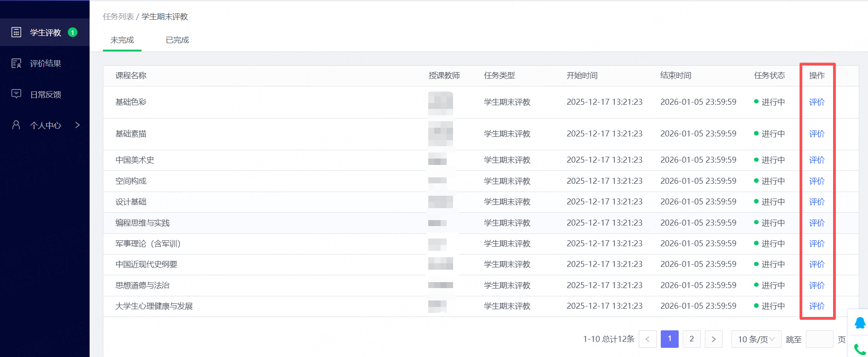Expand the 个人中心 submenu chevron
The height and width of the screenshot is (357, 868).
click(x=77, y=125)
